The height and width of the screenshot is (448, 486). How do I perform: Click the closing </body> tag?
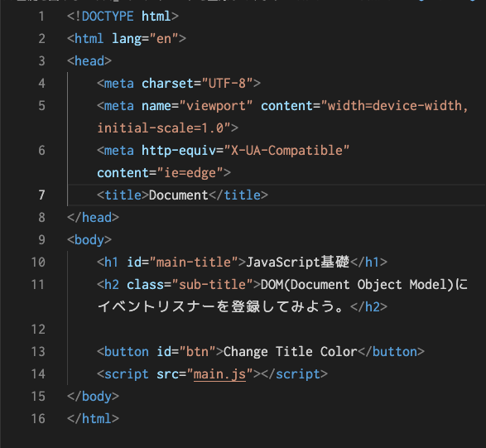click(93, 397)
